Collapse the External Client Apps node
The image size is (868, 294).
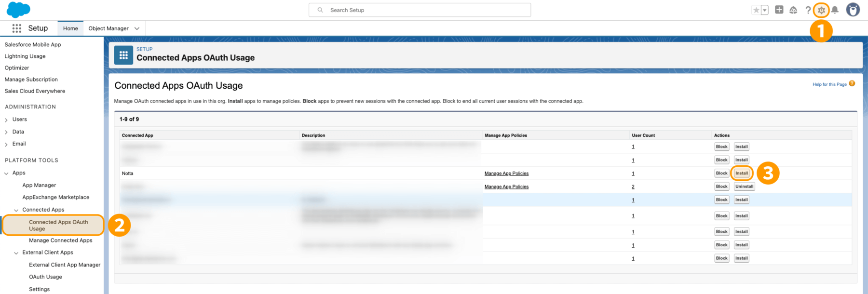point(16,253)
